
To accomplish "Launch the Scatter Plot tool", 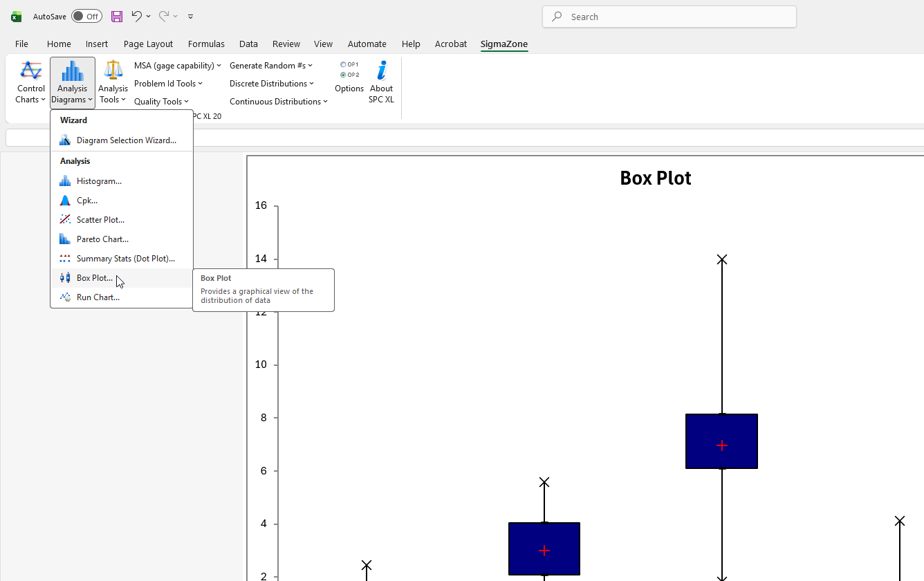I will coord(99,219).
